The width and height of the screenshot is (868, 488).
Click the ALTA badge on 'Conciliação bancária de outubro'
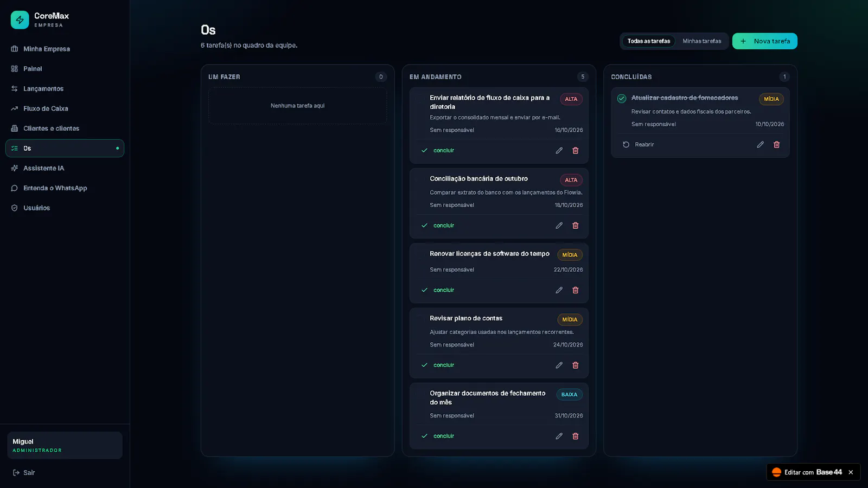571,180
